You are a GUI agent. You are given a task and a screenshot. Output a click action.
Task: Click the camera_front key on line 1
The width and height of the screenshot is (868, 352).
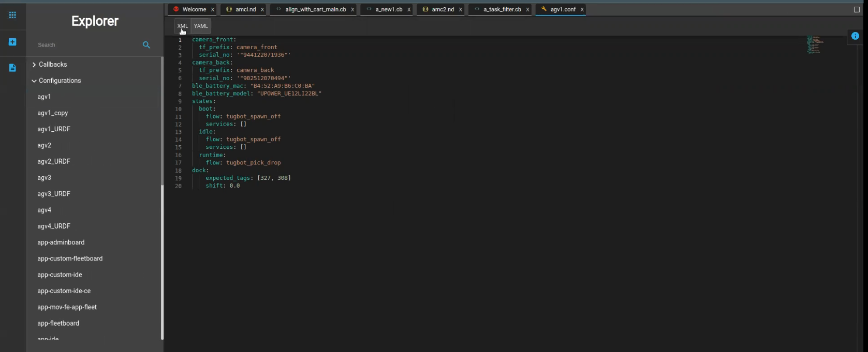pos(212,39)
